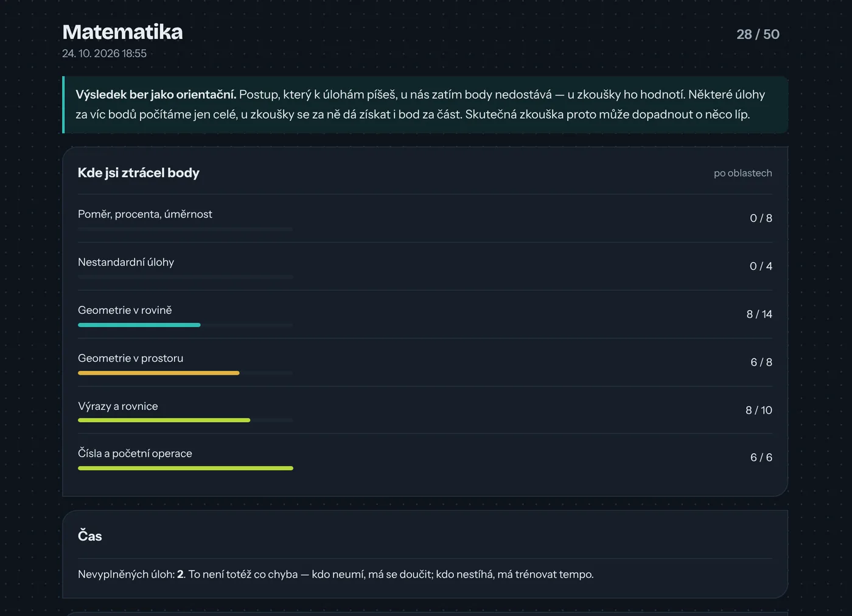852x616 pixels.
Task: Click the "Matematika" page heading
Action: pos(122,32)
